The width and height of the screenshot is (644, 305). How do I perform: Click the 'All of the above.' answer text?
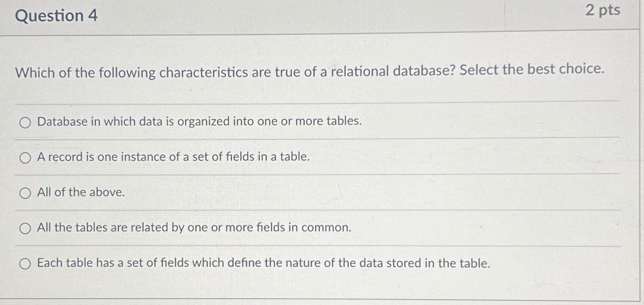point(80,192)
